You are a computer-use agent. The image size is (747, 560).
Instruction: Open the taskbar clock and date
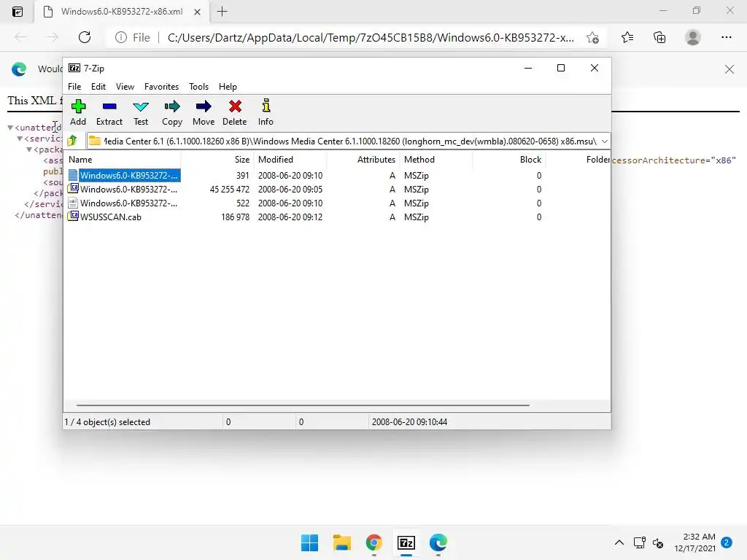pyautogui.click(x=694, y=542)
